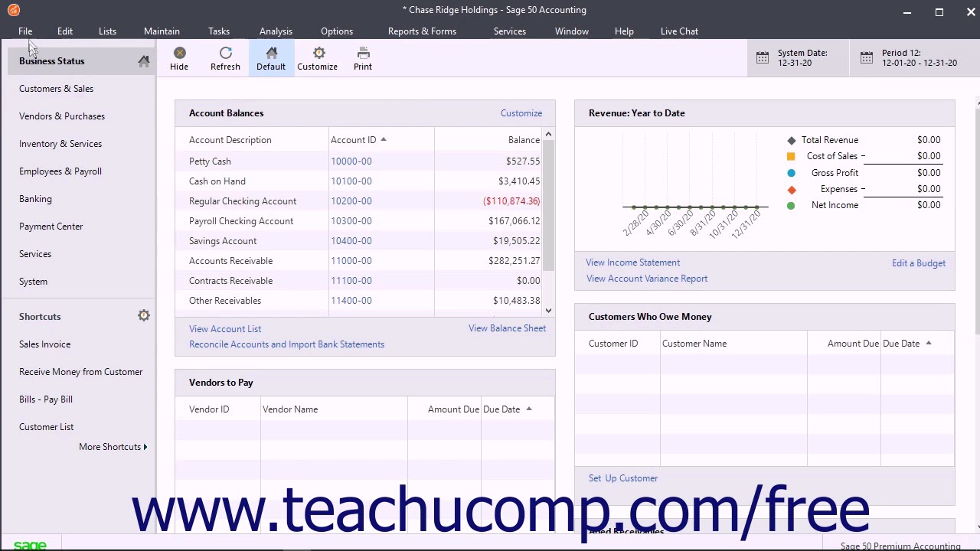Click the Business Status home icon
The width and height of the screenshot is (980, 551).
pyautogui.click(x=144, y=60)
